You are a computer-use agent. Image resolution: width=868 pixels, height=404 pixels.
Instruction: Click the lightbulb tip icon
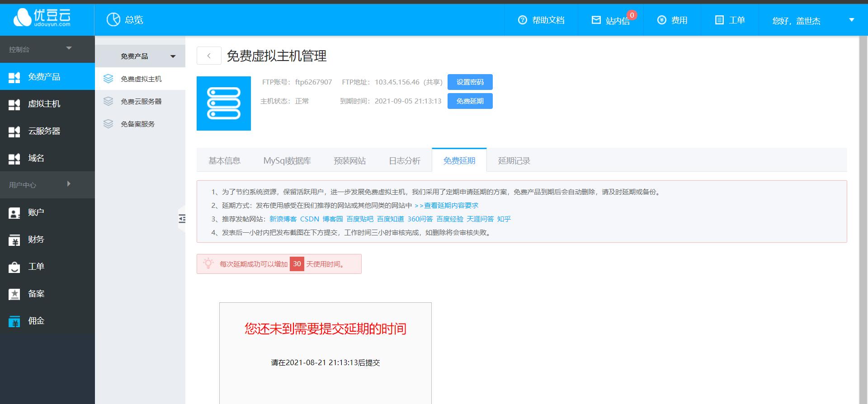click(208, 263)
